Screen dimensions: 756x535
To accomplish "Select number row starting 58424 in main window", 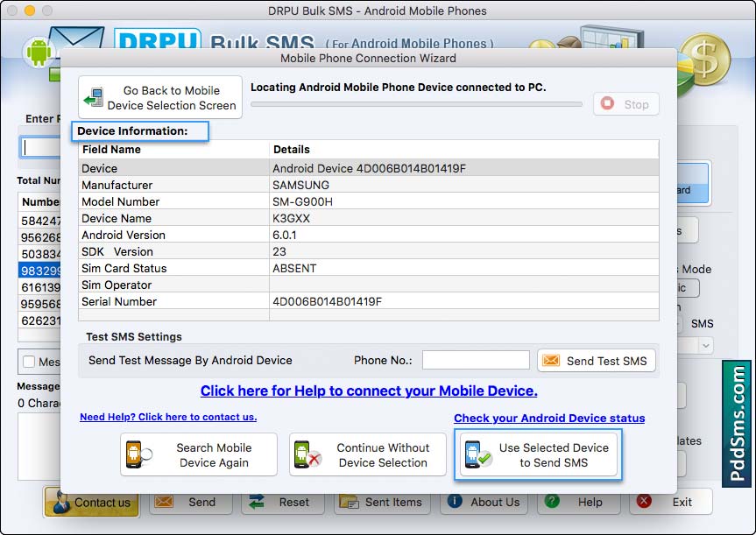I will (39, 221).
